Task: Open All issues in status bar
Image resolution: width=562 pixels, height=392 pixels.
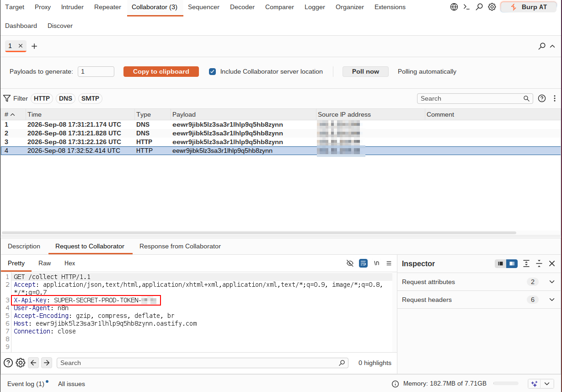Action: pos(71,384)
